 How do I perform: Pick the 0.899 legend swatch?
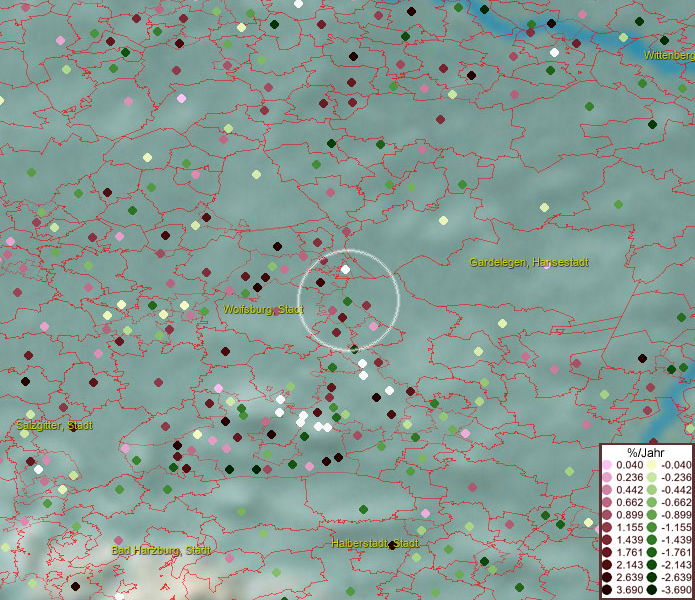607,515
